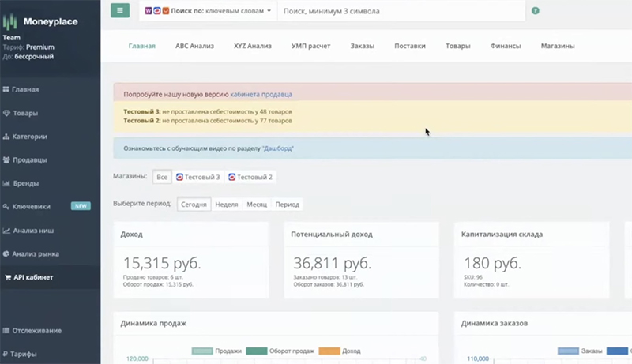Viewport: 632px width, 364px height.
Task: Open Категории in the sidebar
Action: (29, 137)
